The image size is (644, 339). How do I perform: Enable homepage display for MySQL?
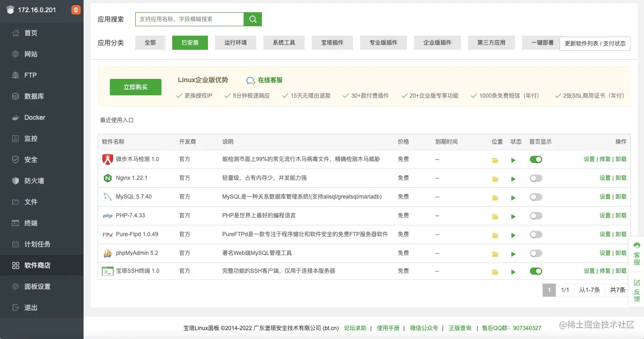536,197
